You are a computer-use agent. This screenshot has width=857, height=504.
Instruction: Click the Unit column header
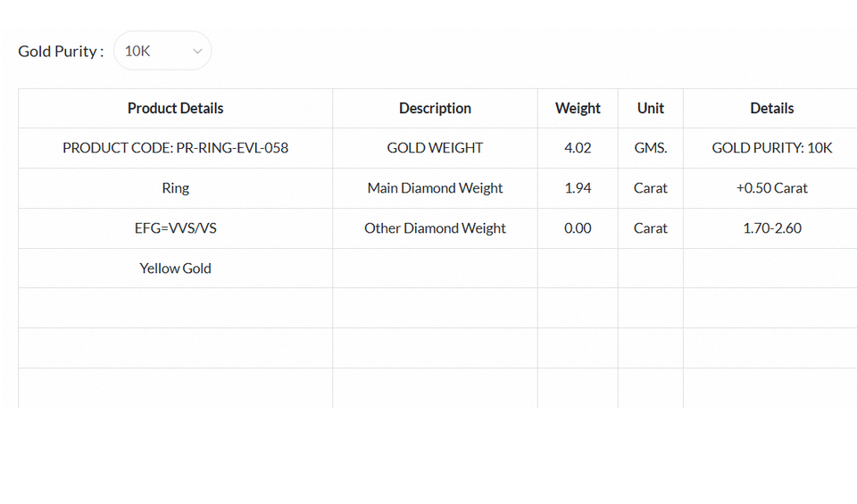click(650, 108)
